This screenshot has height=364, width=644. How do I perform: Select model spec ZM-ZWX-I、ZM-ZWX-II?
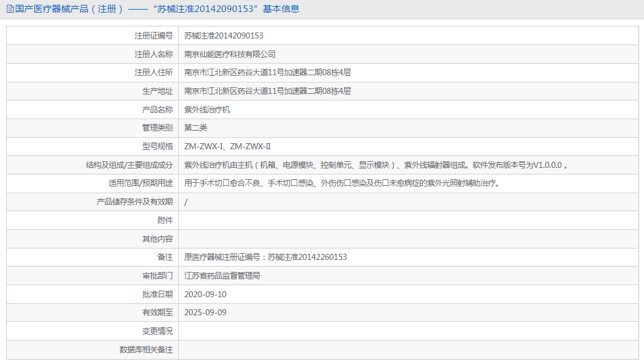pos(228,147)
